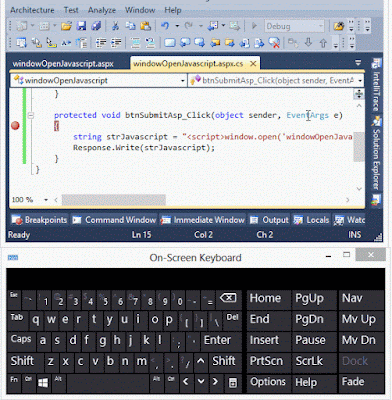Open the Window menu
392x400 pixels.
point(140,10)
